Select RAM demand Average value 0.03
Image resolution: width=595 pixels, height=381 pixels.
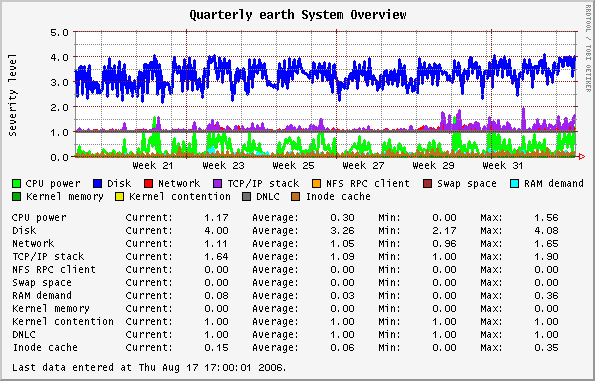[342, 296]
